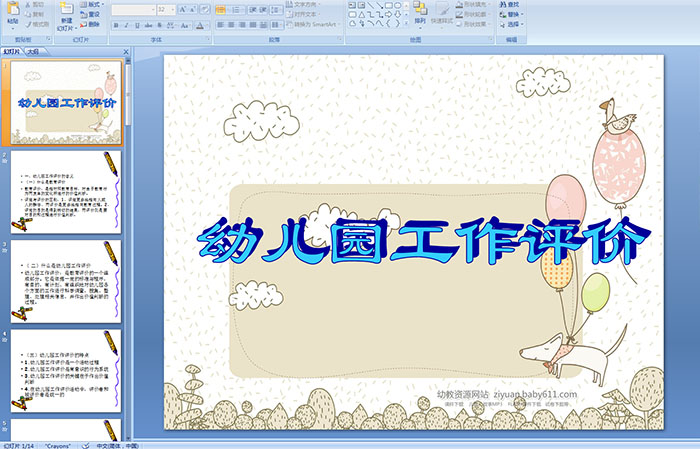
Task: Click Find (查找) in editing group
Action: (x=509, y=4)
